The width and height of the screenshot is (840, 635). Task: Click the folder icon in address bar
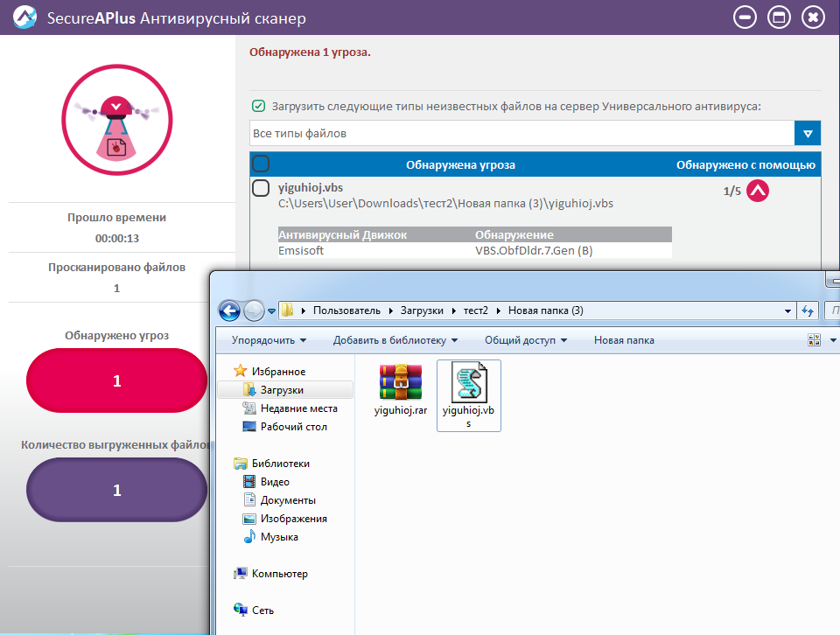[288, 311]
